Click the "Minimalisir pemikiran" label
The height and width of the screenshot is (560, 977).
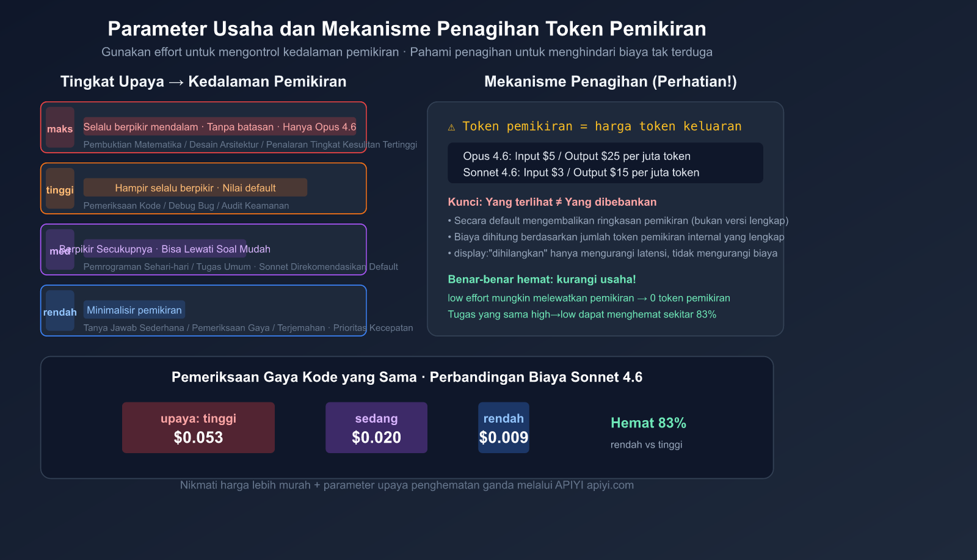(x=134, y=310)
